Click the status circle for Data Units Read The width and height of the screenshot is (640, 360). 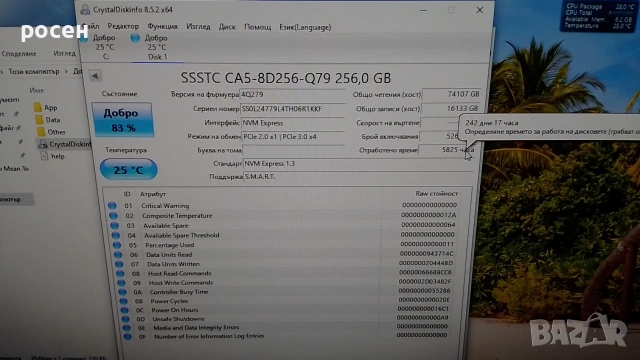(118, 254)
